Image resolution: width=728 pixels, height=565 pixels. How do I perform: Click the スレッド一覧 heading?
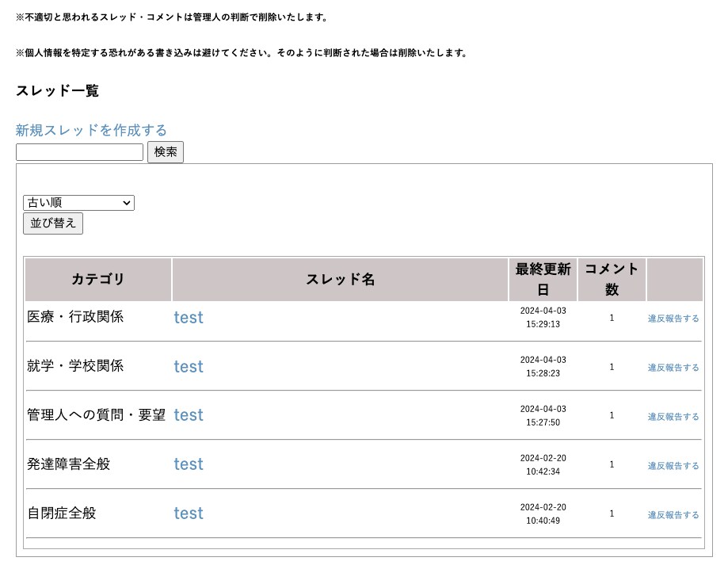[x=58, y=91]
